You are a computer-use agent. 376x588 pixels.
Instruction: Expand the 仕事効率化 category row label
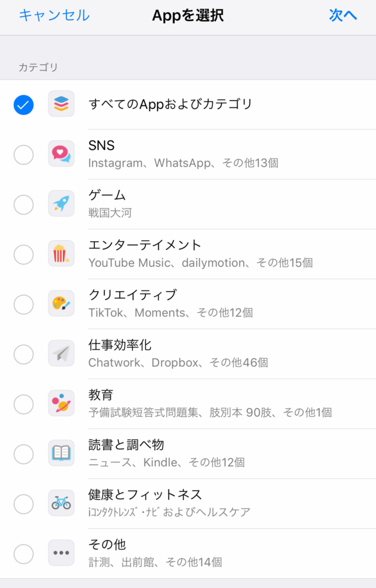point(120,345)
